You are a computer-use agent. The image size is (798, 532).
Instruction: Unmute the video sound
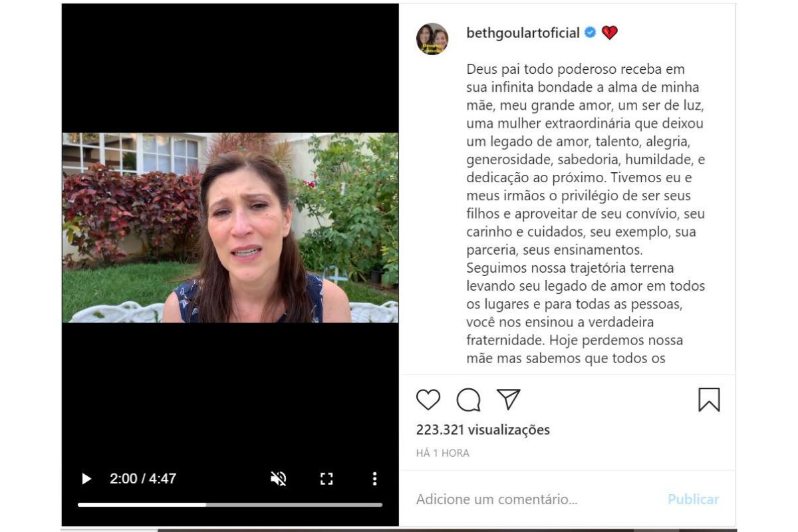(279, 479)
